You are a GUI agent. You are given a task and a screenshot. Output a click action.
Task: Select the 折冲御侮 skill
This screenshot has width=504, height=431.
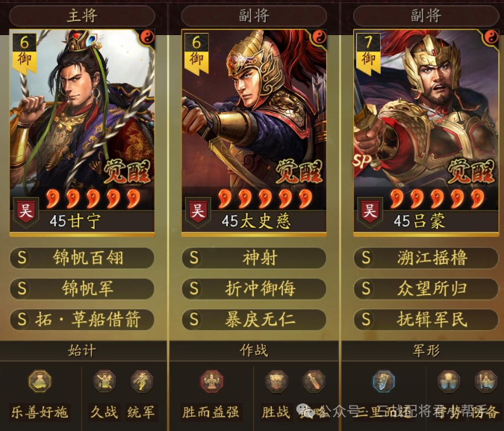click(254, 288)
